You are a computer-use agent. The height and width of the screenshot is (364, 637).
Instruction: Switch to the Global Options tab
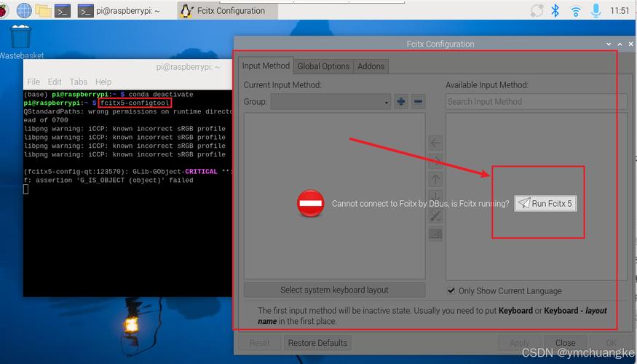click(x=323, y=66)
